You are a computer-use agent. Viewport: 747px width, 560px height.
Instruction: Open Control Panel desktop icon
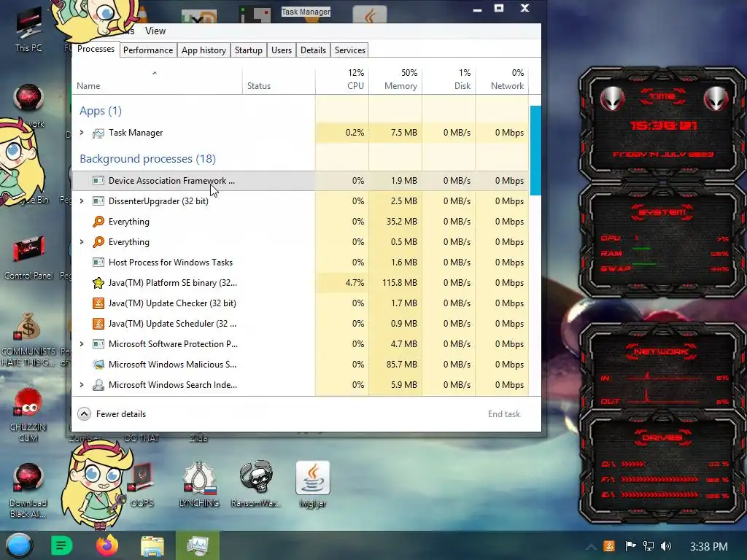(x=28, y=257)
